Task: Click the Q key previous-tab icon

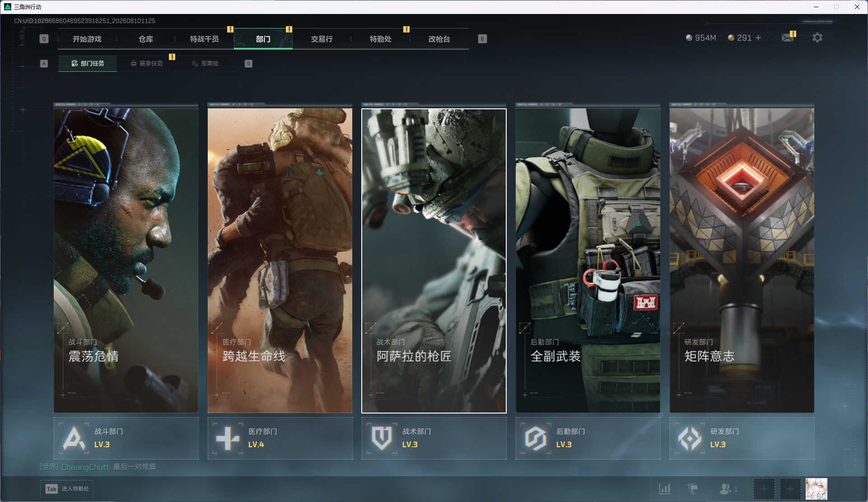Action: [x=44, y=39]
